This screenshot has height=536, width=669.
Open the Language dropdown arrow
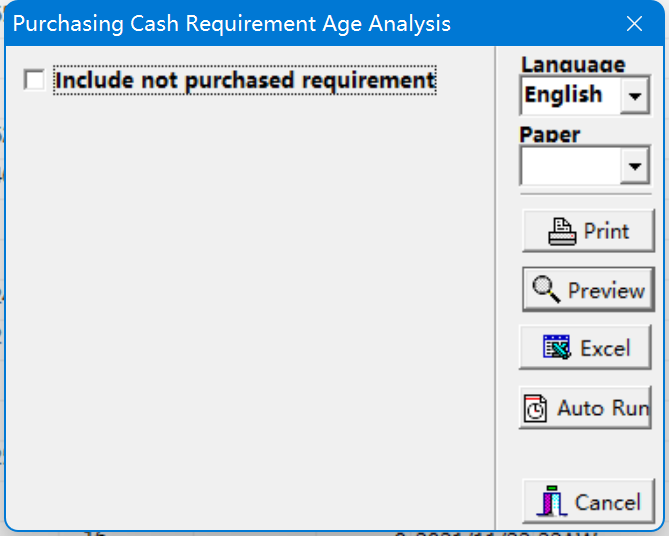[634, 95]
